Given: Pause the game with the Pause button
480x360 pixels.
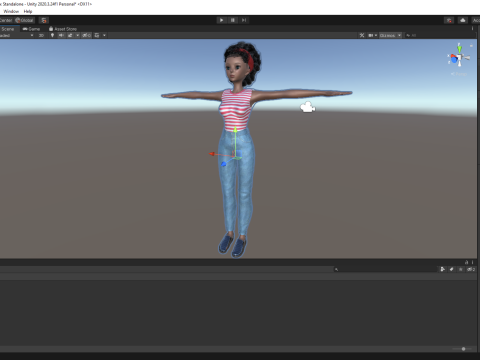Looking at the screenshot, I should click(x=233, y=20).
